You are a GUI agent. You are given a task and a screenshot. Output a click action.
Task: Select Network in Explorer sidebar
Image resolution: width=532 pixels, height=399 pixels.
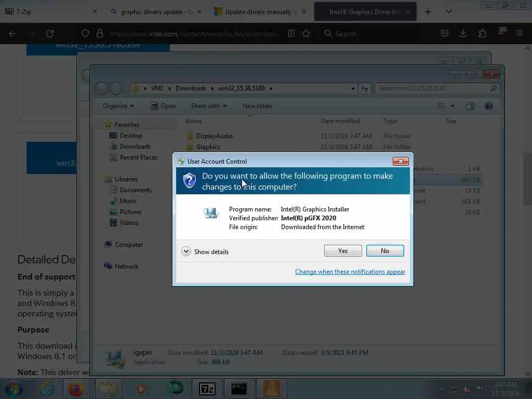(126, 267)
